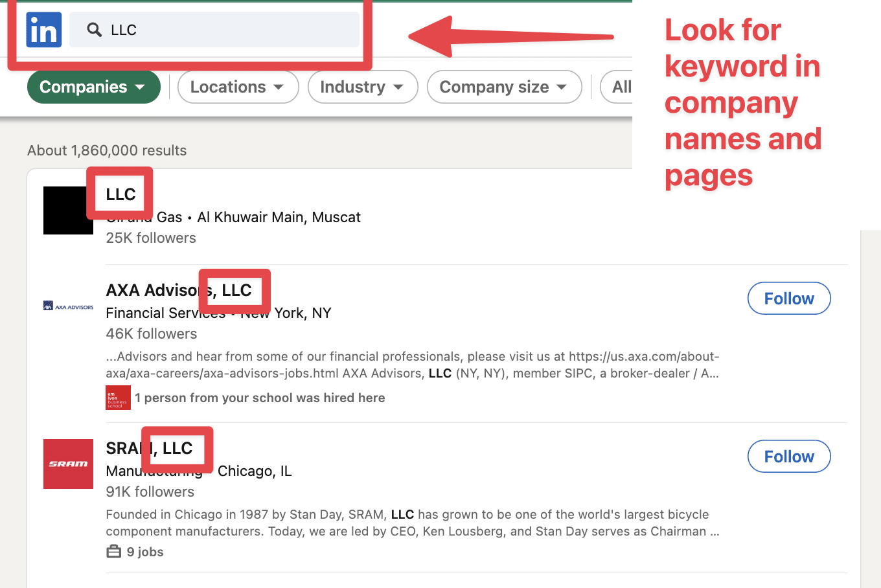Click the person hired from your school link
The image size is (881, 588).
[260, 397]
